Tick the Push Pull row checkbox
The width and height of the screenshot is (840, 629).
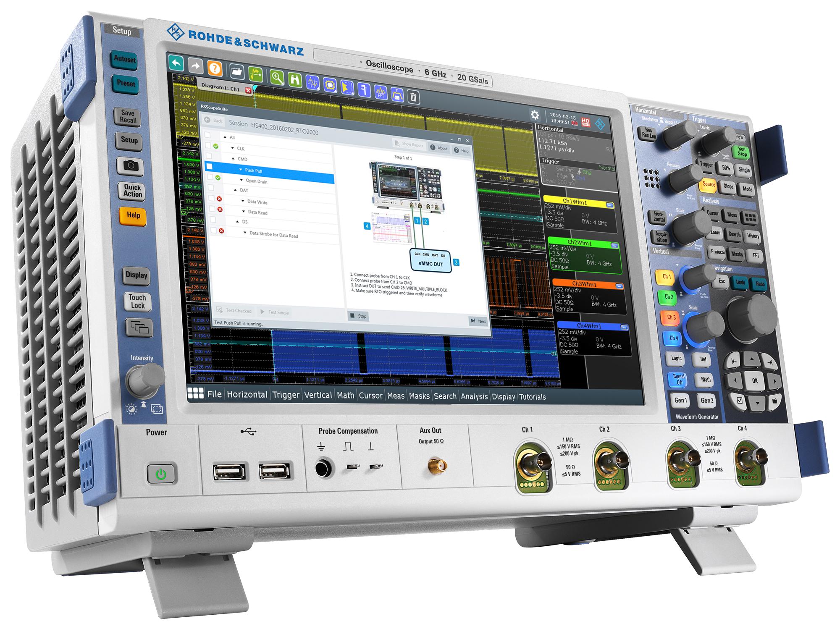(x=209, y=167)
